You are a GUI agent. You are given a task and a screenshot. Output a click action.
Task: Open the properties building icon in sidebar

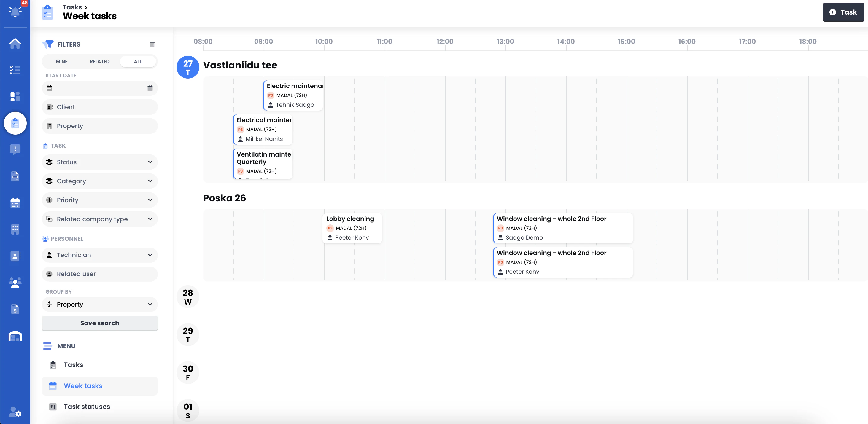point(15,229)
